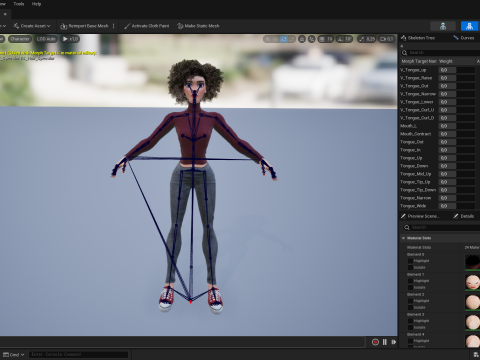Enable Isolate for Element 0
The height and width of the screenshot is (360, 480).
tap(410, 268)
